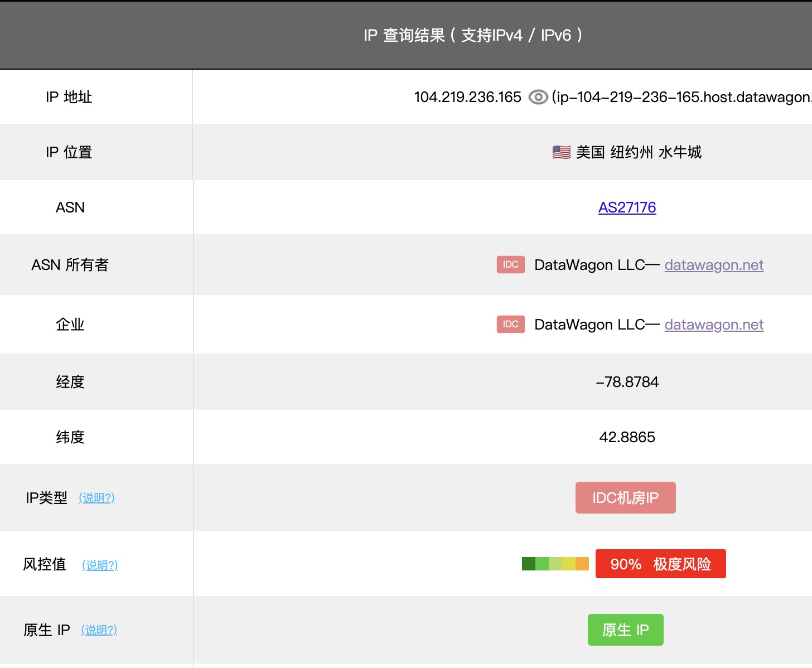
Task: Open the 说明? link next to 原生 IP
Action: point(99,630)
